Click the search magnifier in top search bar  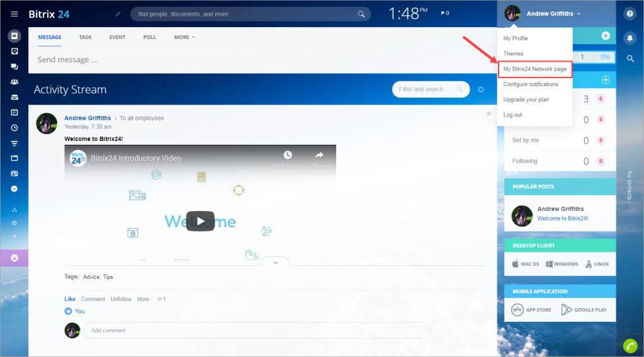[x=361, y=14]
